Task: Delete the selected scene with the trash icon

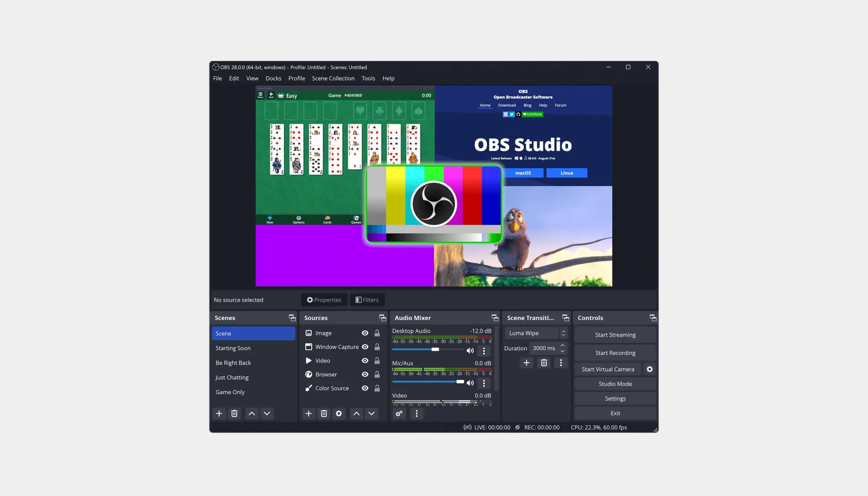Action: tap(234, 414)
